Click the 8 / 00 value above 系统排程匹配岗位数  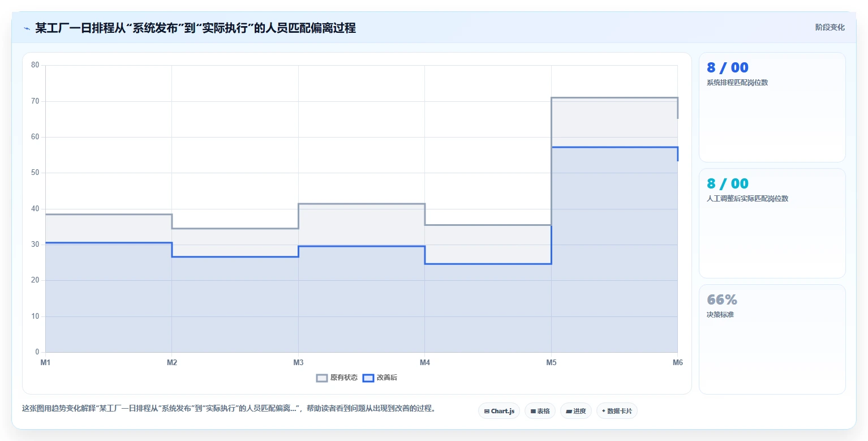coord(728,68)
